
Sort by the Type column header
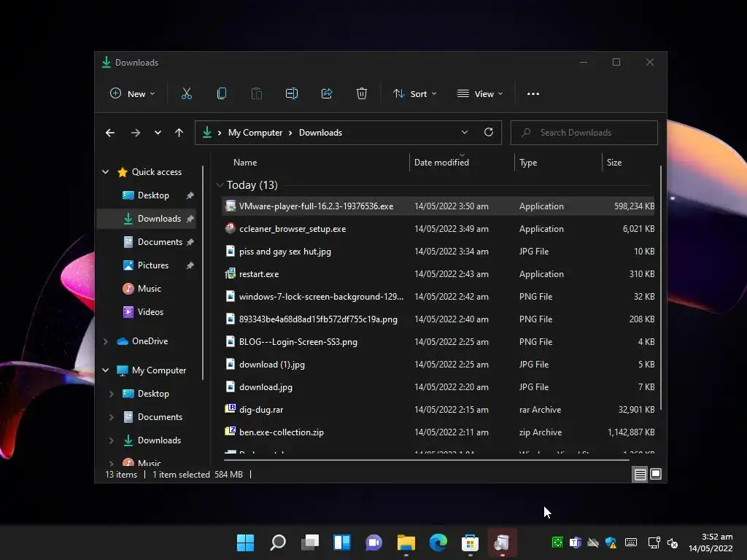pyautogui.click(x=528, y=163)
